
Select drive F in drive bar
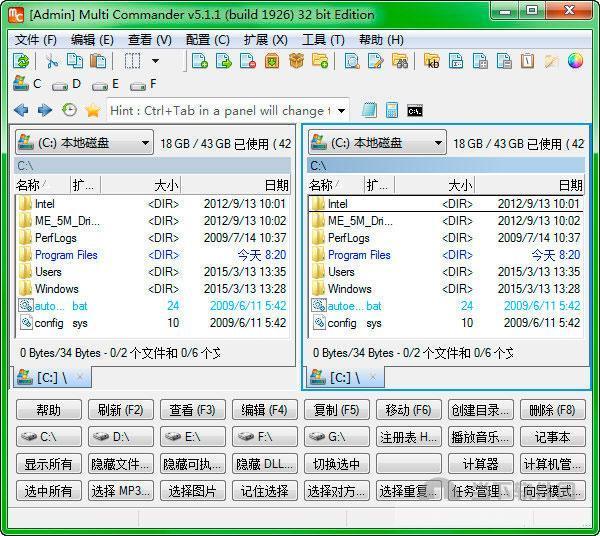tap(143, 84)
